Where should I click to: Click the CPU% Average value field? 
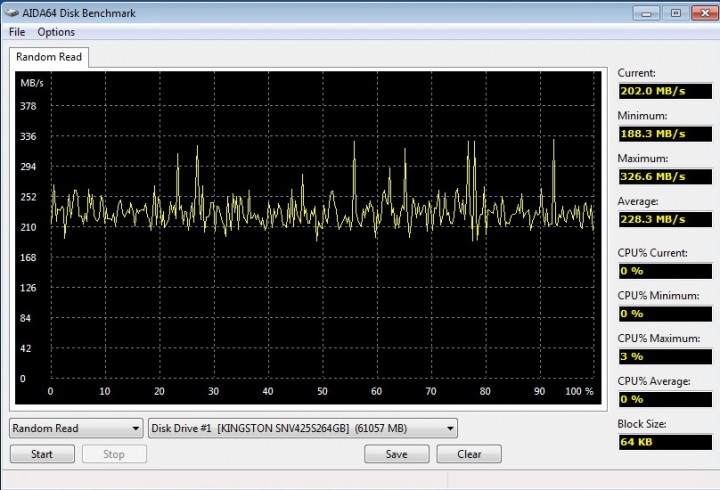665,399
